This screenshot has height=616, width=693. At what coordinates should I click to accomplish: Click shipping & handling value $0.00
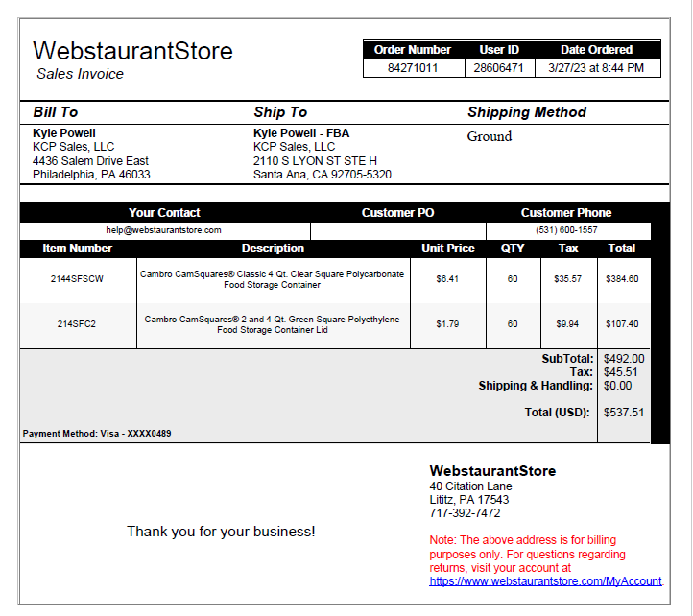618,386
